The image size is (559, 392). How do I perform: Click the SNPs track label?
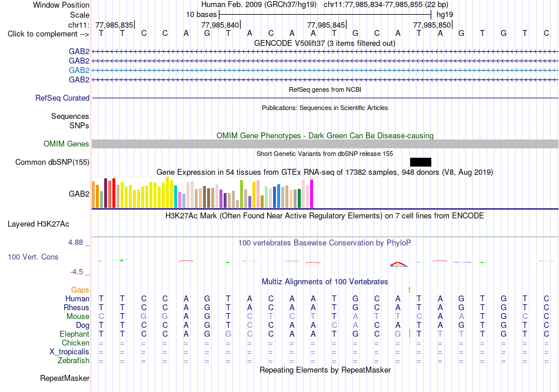point(79,125)
